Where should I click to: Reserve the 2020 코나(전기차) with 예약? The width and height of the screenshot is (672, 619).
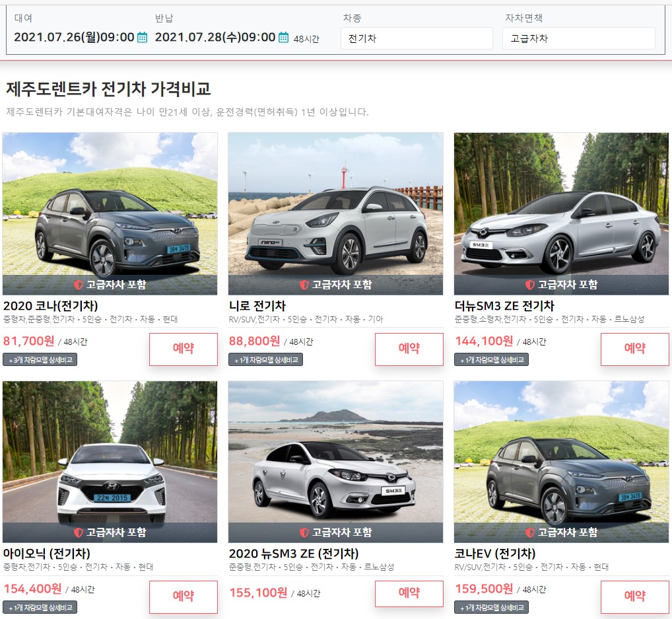click(x=184, y=349)
